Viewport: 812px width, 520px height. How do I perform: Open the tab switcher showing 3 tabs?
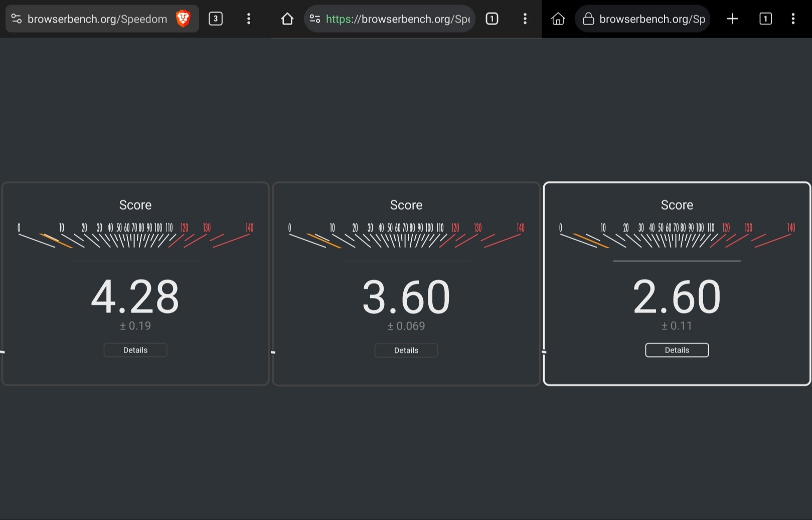point(216,19)
